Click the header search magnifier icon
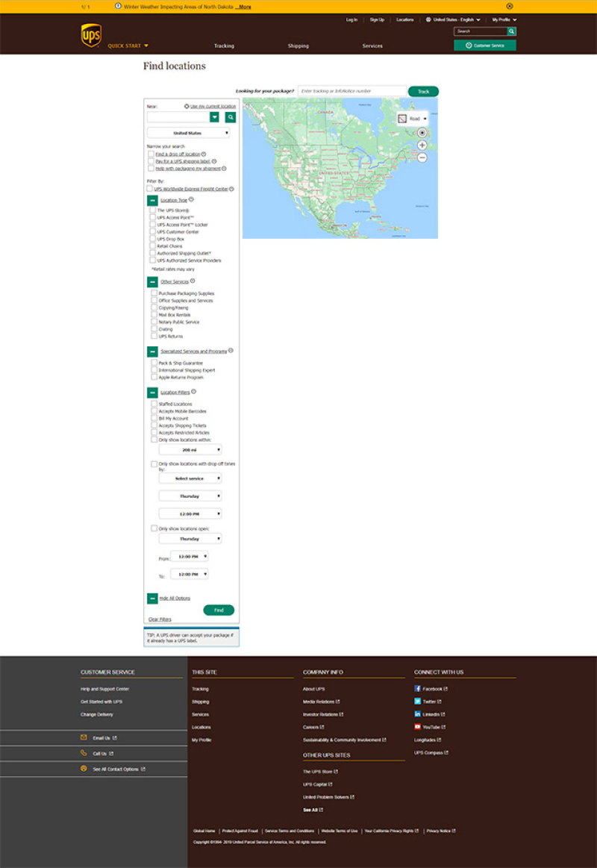The height and width of the screenshot is (868, 597). pyautogui.click(x=512, y=31)
